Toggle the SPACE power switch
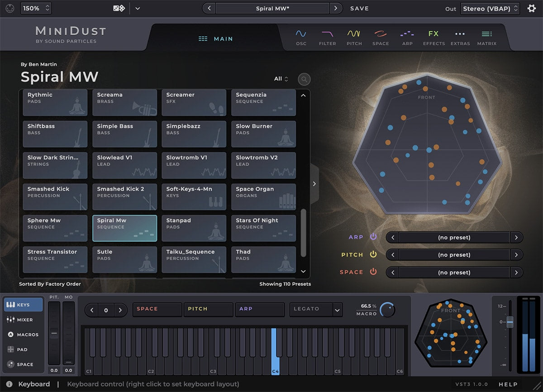Viewport: 543px width, 392px height. (373, 272)
